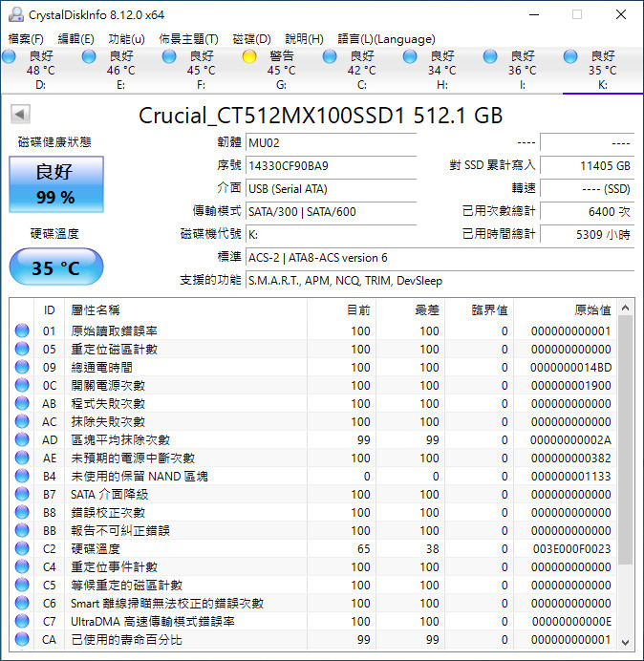This screenshot has height=661, width=644.
Task: Select disk I: status icon at 36 °C
Action: tap(490, 56)
